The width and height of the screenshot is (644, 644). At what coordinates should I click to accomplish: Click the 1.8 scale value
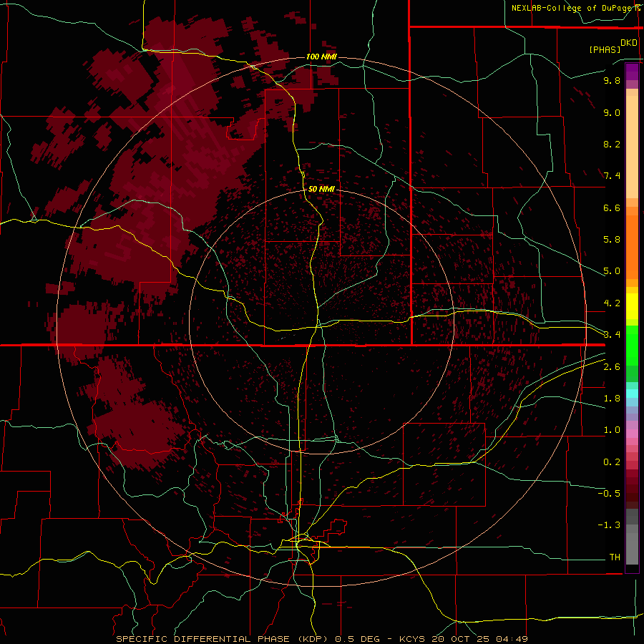coord(612,399)
